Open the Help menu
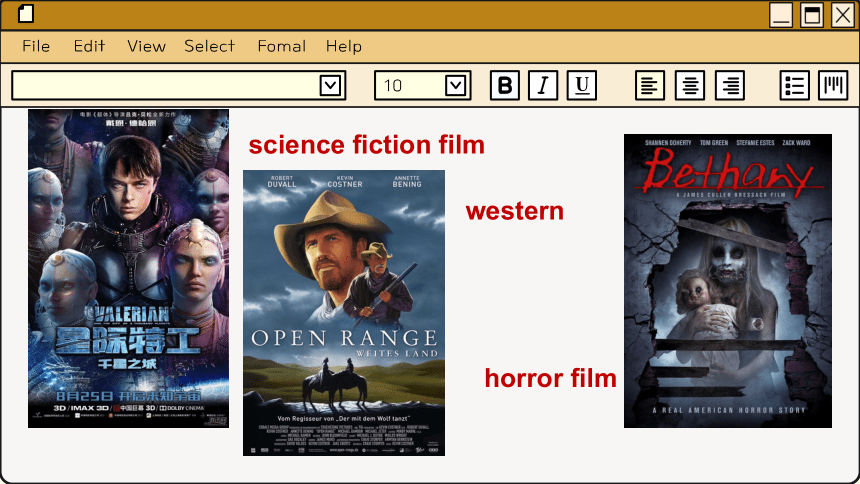Viewport: 860px width, 484px height. coord(344,46)
